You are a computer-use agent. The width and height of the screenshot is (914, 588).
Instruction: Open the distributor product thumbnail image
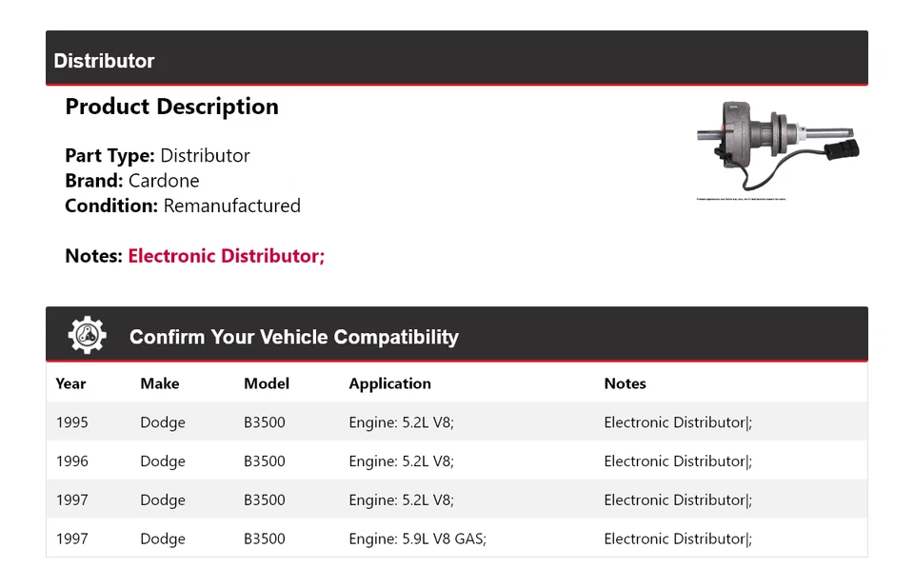(x=777, y=147)
